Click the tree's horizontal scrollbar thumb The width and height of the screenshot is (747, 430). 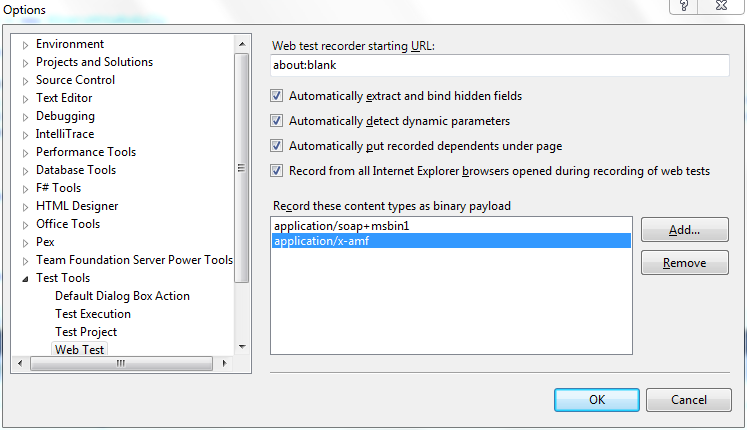pos(121,363)
